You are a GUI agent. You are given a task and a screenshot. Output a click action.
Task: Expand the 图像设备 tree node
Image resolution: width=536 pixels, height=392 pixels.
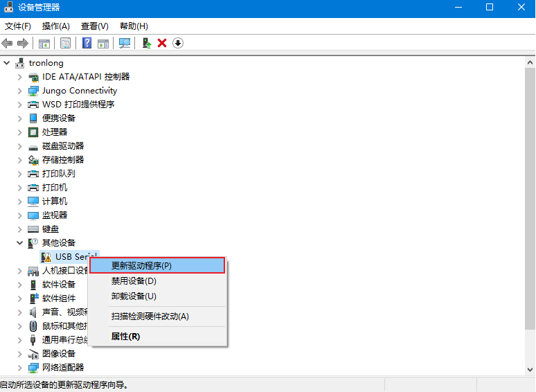(x=20, y=354)
